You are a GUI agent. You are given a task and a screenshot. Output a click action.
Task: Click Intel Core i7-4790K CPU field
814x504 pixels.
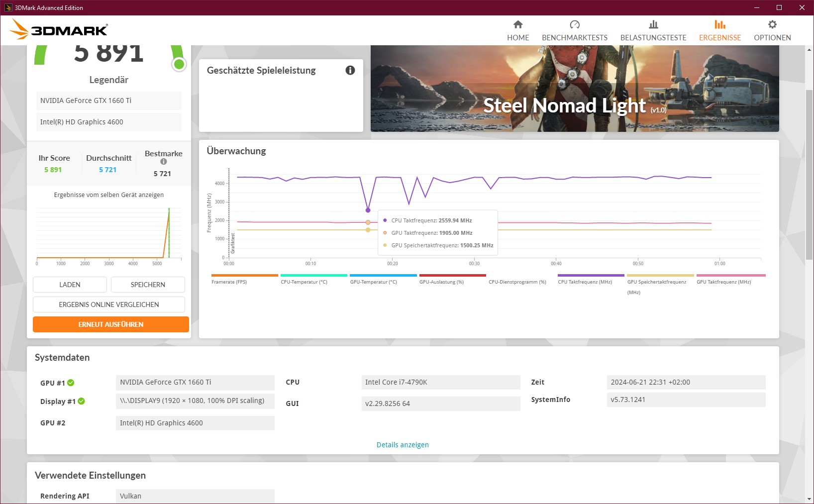point(441,382)
